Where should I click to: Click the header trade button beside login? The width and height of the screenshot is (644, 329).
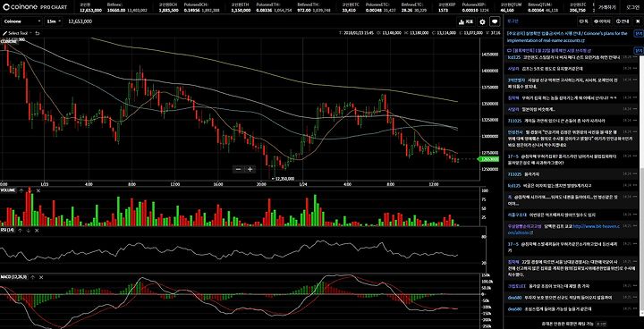tap(606, 7)
